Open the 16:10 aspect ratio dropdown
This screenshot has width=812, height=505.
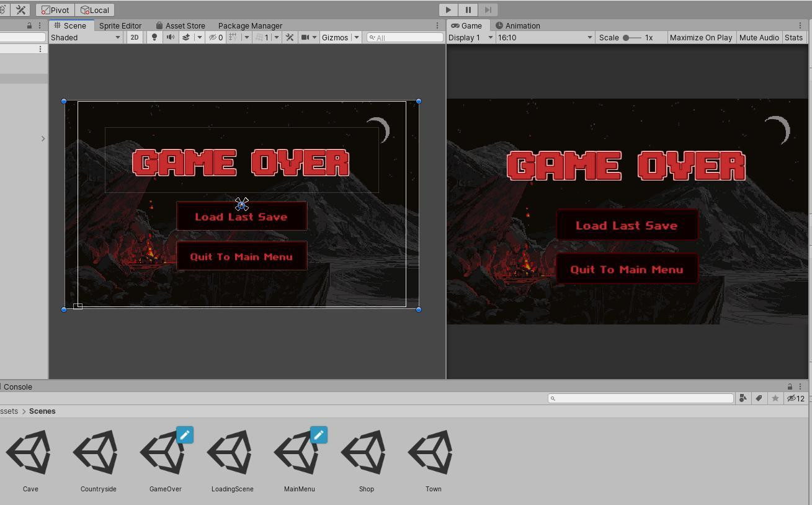coord(545,37)
